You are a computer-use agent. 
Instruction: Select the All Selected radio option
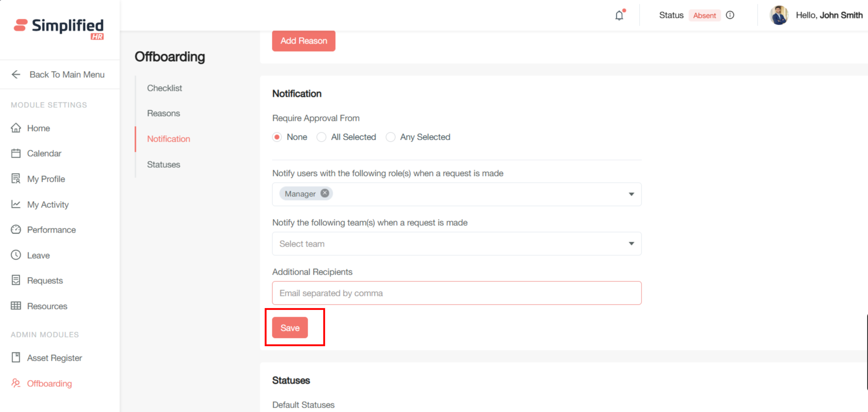pos(321,137)
